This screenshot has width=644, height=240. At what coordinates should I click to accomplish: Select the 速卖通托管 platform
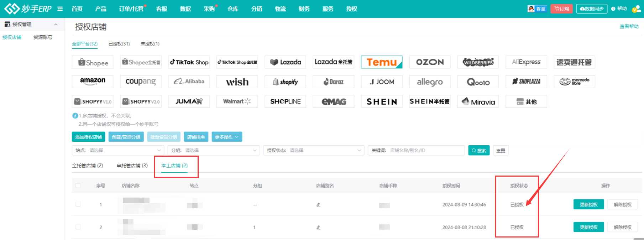[x=575, y=62]
